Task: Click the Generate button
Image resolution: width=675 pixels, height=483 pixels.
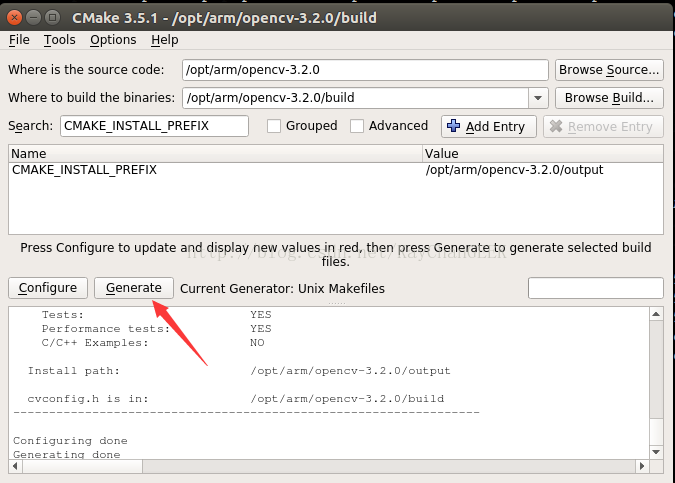Action: [134, 288]
